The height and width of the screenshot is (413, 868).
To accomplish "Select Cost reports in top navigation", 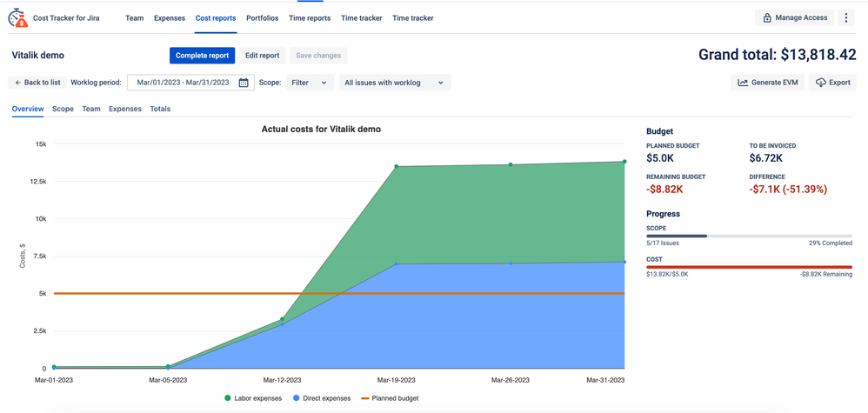I will coord(216,17).
